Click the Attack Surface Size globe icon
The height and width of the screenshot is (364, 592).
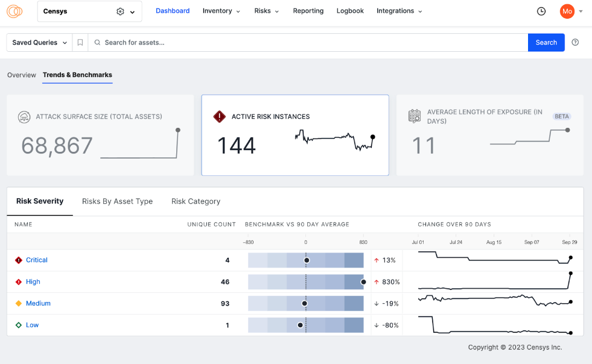coord(24,117)
